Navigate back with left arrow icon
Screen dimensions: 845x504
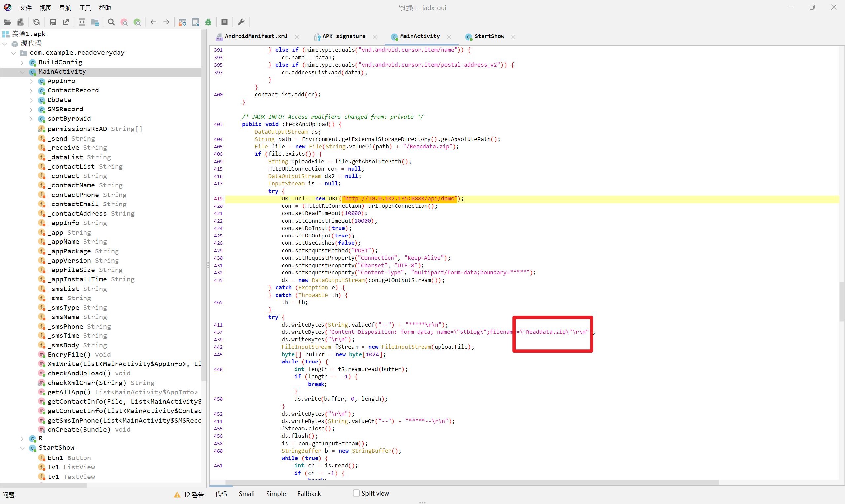[153, 22]
